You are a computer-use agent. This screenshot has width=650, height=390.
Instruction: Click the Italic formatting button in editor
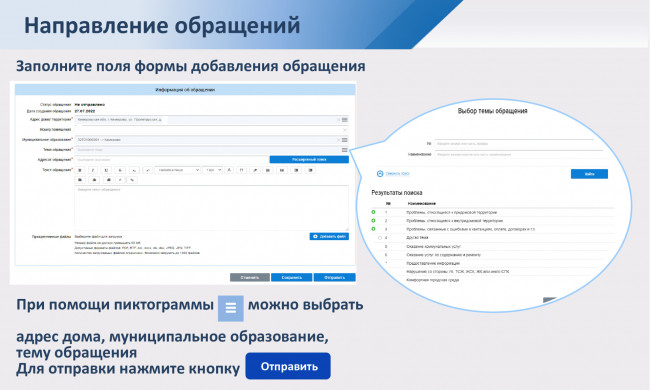(x=93, y=170)
